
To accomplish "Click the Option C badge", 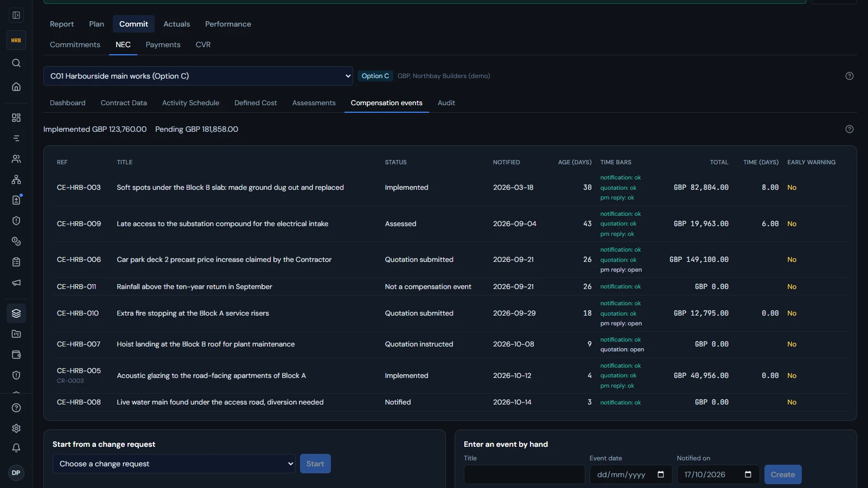I will (x=375, y=76).
